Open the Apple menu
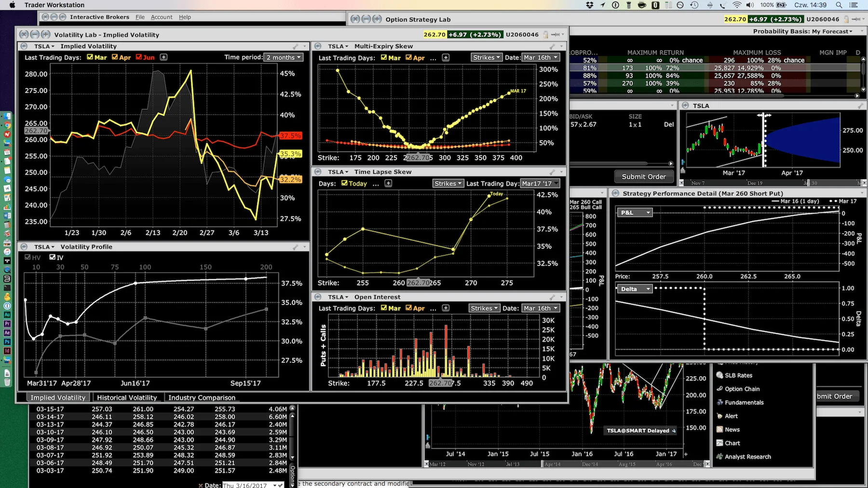 13,5
